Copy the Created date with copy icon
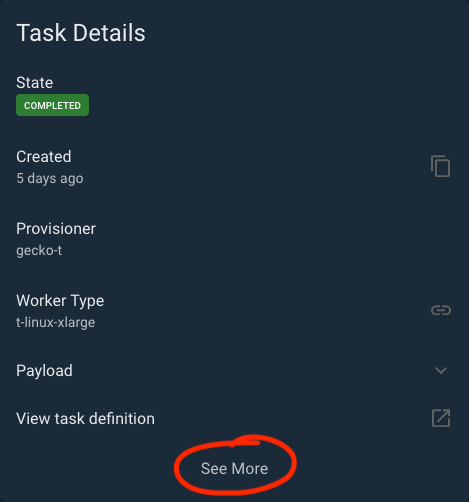Viewport: 469px width, 502px height. click(440, 166)
